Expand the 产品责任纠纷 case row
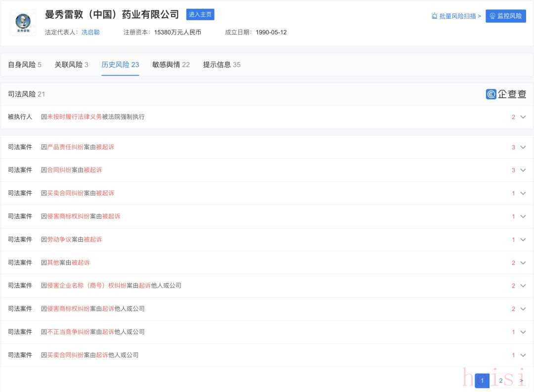This screenshot has height=392, width=534. pyautogui.click(x=523, y=147)
